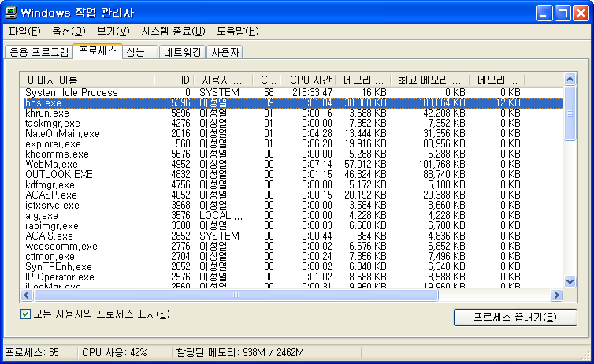Open the 보기(V) menu
Screen dimensions: 594x364
pos(113,32)
